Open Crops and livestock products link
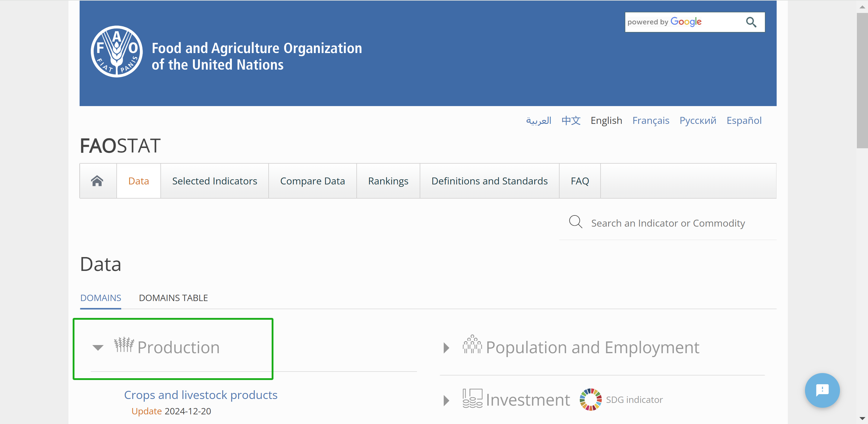 [x=200, y=395]
